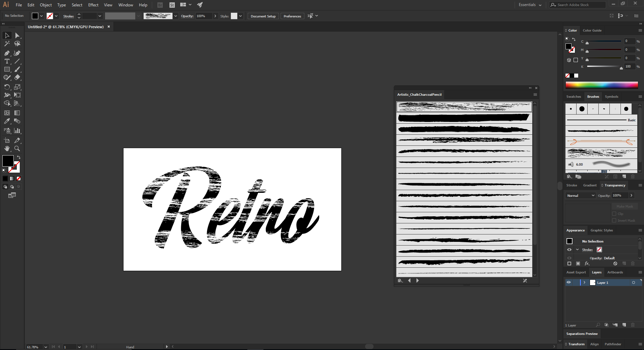Create new layer in Layers panel

[x=624, y=325]
